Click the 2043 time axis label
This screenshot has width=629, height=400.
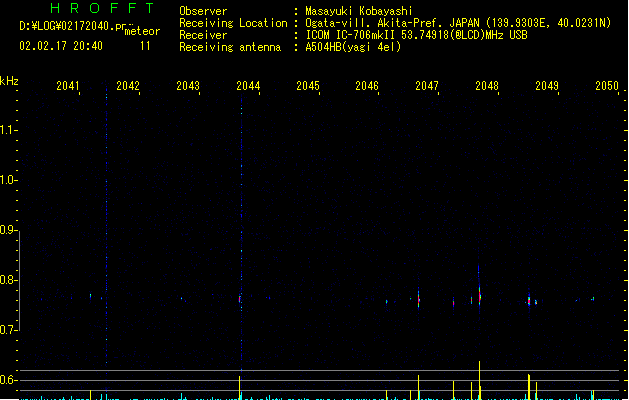point(188,85)
